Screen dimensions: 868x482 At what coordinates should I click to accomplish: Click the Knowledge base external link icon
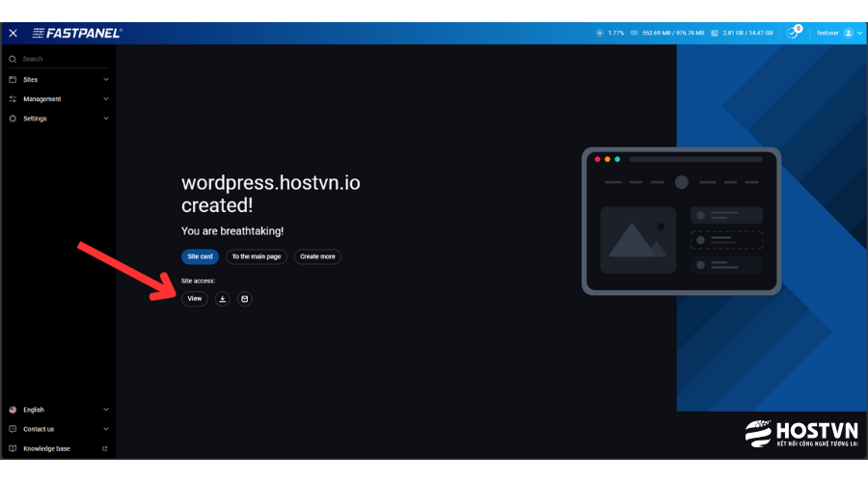point(104,449)
